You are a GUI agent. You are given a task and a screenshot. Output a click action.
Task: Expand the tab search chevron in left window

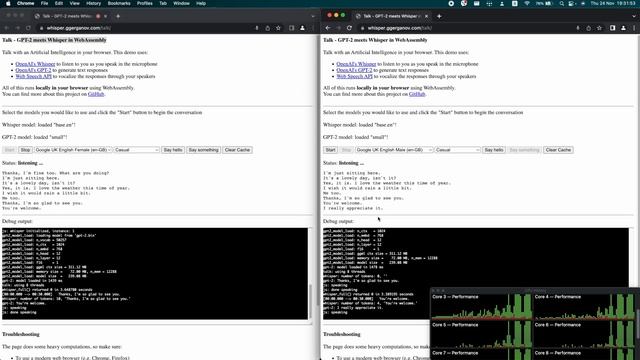coord(313,16)
